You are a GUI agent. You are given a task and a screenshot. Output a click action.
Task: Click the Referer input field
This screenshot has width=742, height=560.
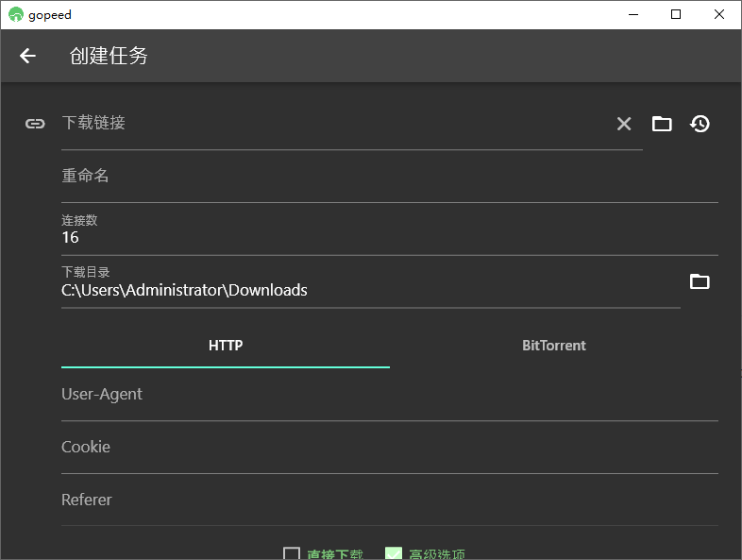click(389, 501)
